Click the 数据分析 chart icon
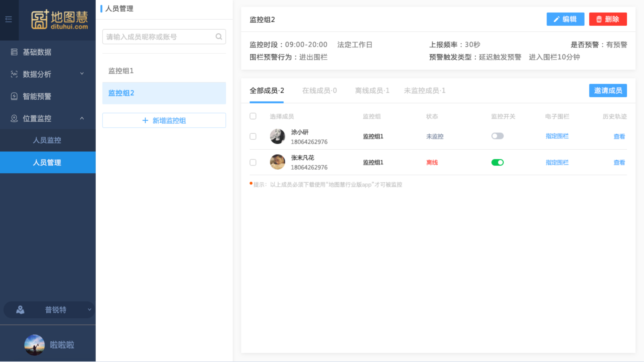The width and height of the screenshot is (644, 362). (x=14, y=74)
